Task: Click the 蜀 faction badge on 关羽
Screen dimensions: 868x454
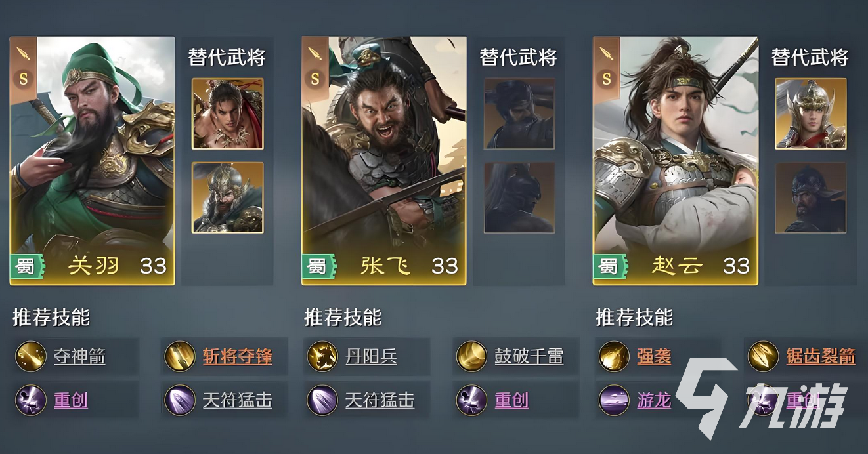Action: pyautogui.click(x=26, y=267)
